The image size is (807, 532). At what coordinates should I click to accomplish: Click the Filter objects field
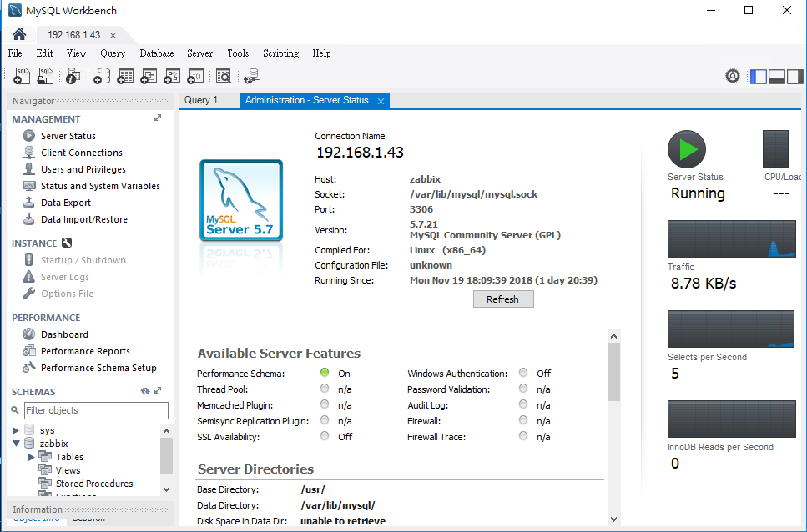click(96, 410)
